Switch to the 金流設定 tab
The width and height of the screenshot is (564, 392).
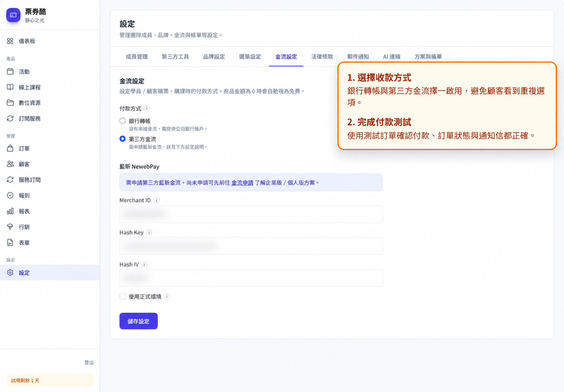(x=286, y=57)
